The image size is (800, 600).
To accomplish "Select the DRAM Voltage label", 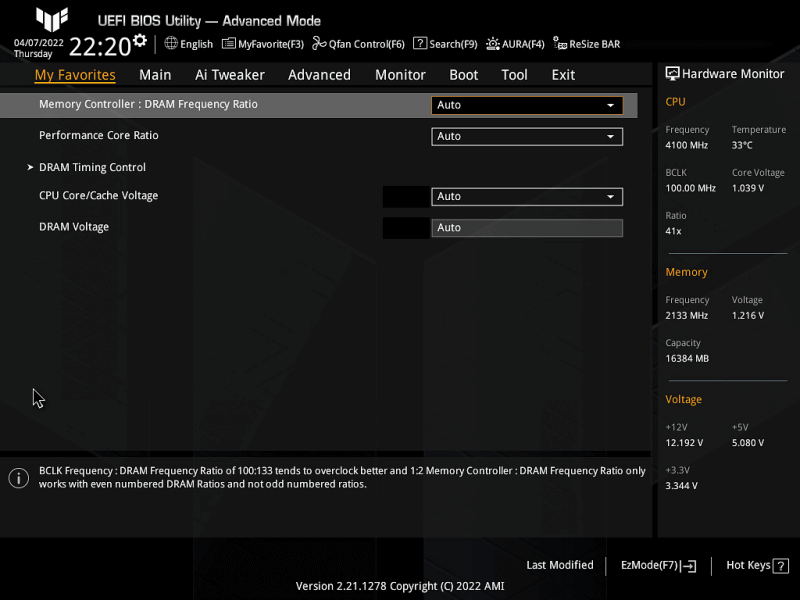I will [74, 227].
